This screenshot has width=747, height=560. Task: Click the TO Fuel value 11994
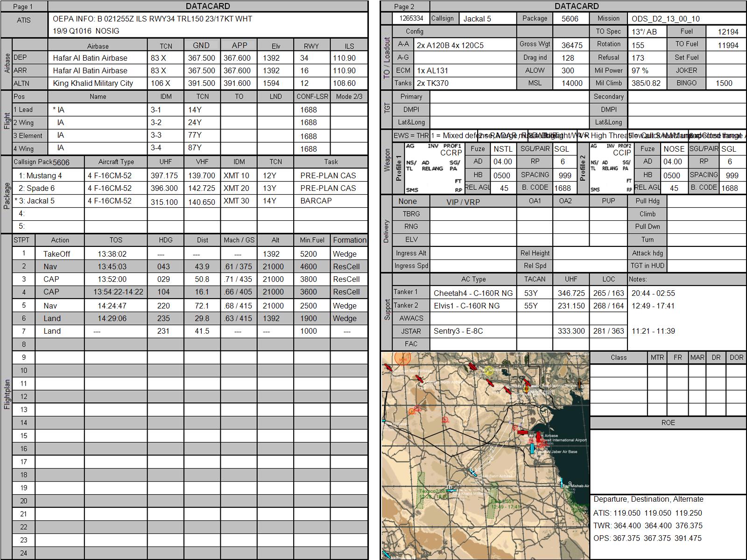pos(728,45)
